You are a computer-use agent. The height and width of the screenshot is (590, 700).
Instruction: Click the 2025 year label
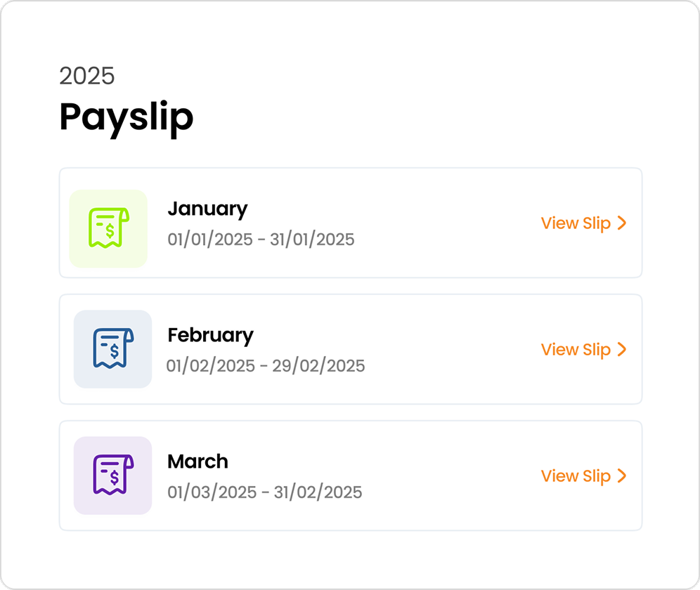tap(87, 76)
